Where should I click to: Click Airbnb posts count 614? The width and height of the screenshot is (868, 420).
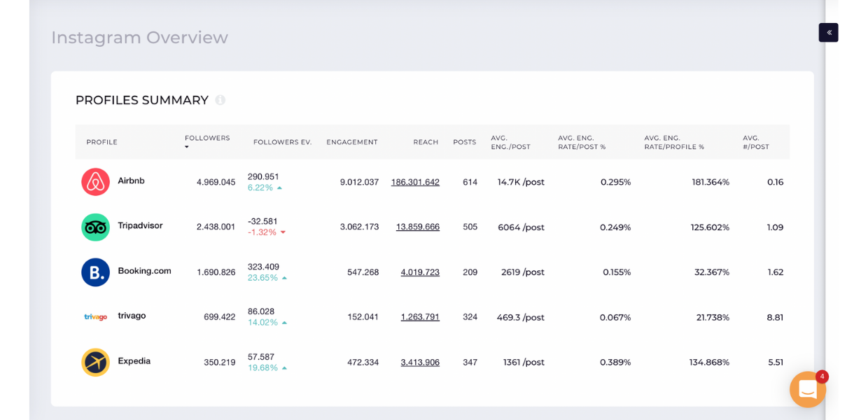470,182
